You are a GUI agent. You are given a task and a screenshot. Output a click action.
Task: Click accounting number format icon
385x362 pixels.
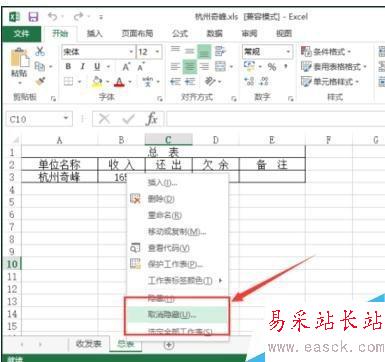click(x=249, y=66)
